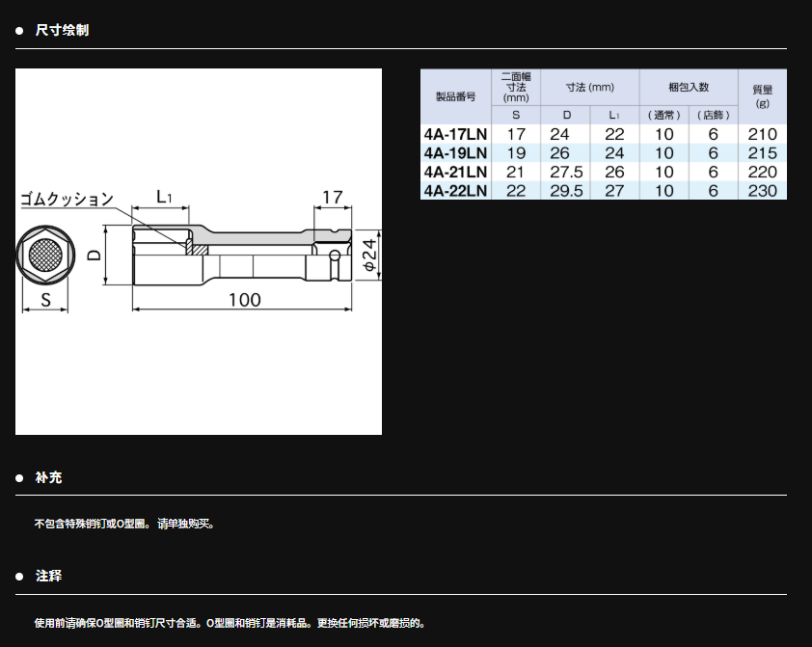
Task: Select the 注释 section heading
Action: pyautogui.click(x=49, y=577)
